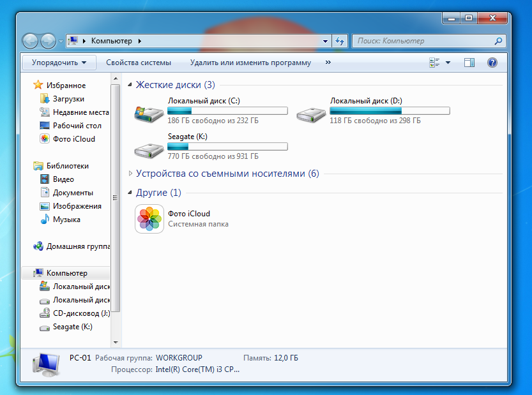The width and height of the screenshot is (532, 395).
Task: Click Seagate (K:) capacity bar
Action: point(227,147)
